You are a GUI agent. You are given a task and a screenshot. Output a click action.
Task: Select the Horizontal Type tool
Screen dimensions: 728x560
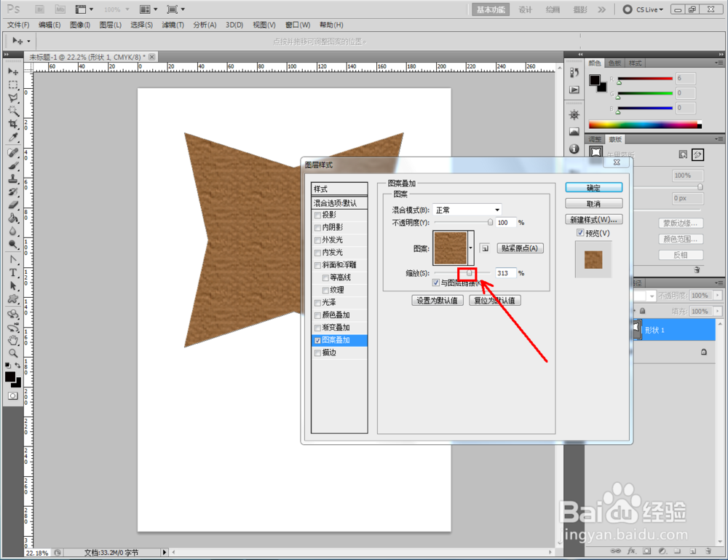click(13, 272)
